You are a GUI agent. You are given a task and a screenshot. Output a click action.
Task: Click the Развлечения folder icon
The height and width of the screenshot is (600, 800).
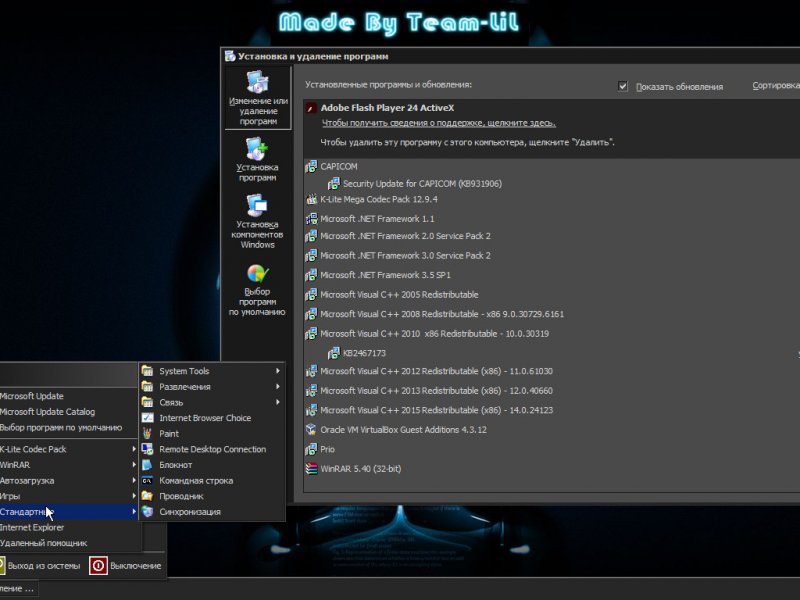[x=147, y=387]
